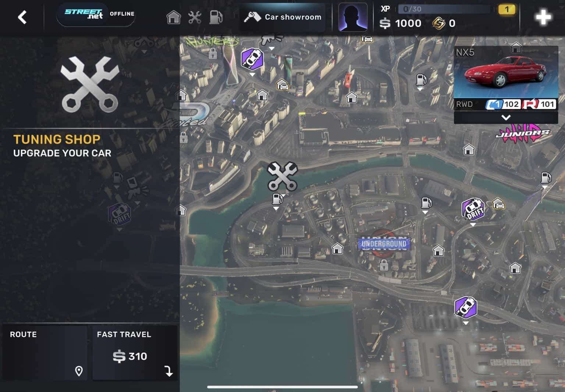Fast travel for $310
Screen dimensions: 565x392
135,353
